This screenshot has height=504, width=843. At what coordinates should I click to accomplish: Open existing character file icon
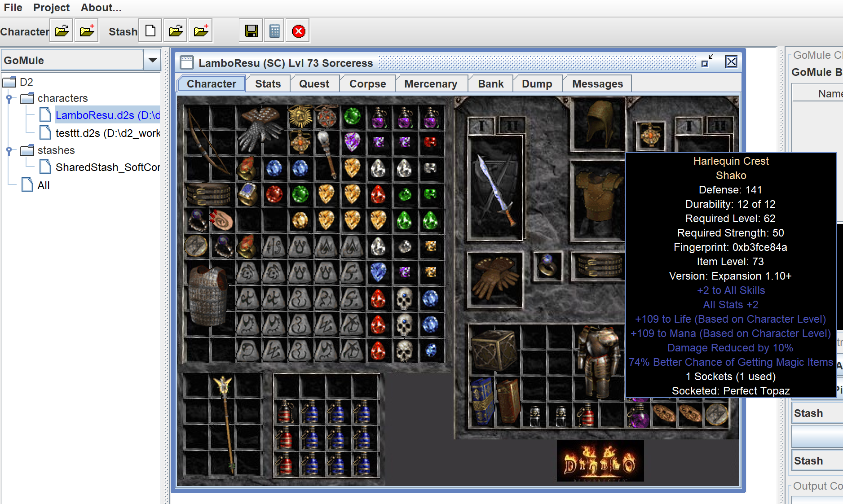62,31
